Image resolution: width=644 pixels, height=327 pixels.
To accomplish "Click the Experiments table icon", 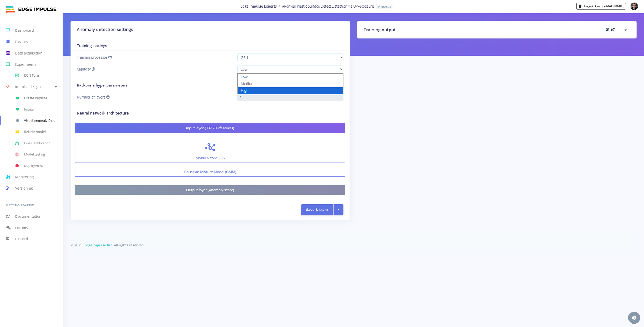I will coord(8,64).
